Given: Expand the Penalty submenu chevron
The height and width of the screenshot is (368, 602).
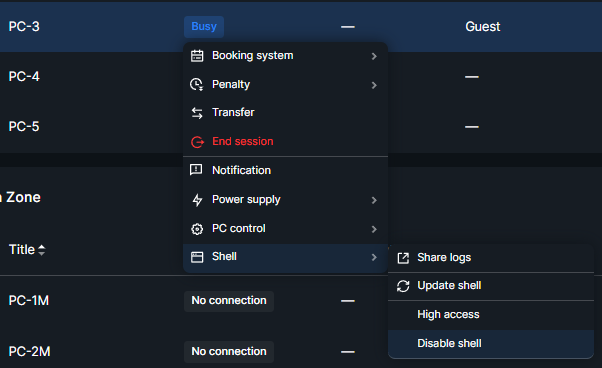Looking at the screenshot, I should [x=374, y=85].
